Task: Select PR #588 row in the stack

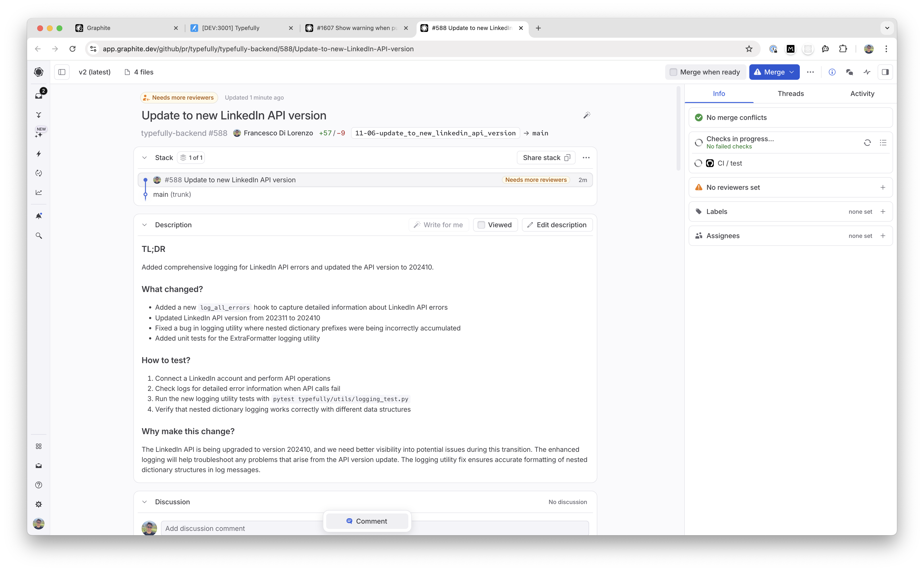Action: pyautogui.click(x=365, y=180)
